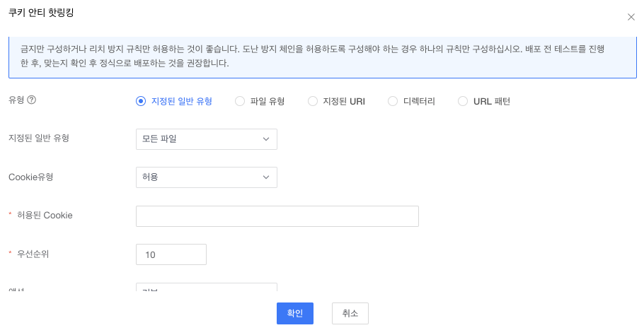Viewport: 644px width, 335px height.
Task: Focus the 허용된 Cookie text field
Action: coord(277,216)
